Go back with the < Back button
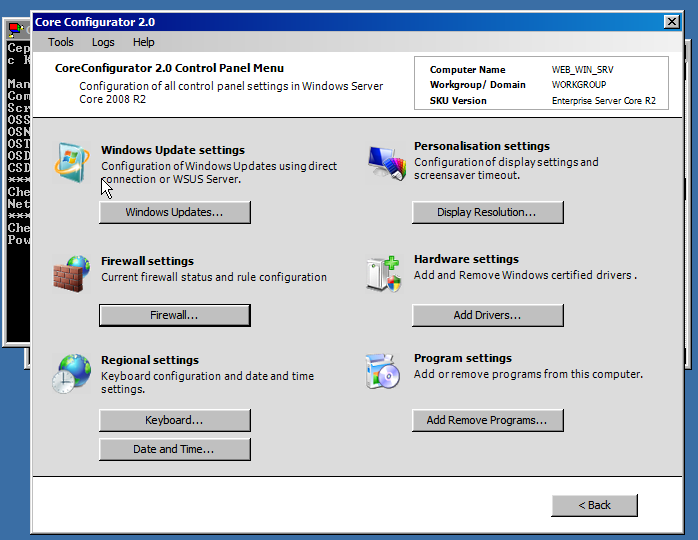The image size is (698, 540). 594,505
